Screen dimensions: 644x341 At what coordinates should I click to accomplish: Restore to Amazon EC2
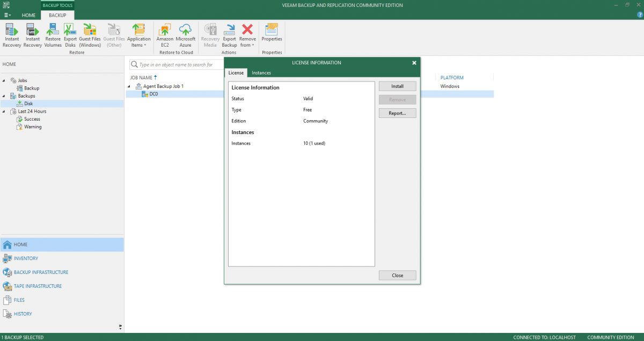(x=164, y=35)
